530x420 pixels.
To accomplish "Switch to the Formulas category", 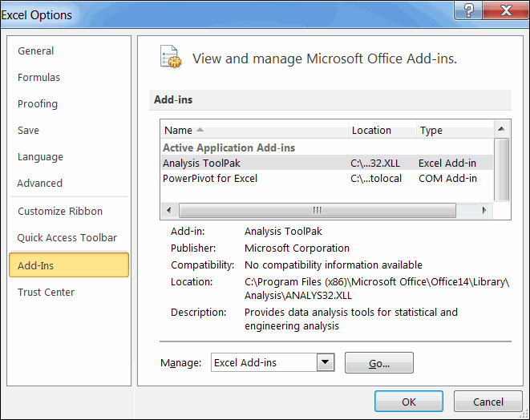I will [39, 78].
